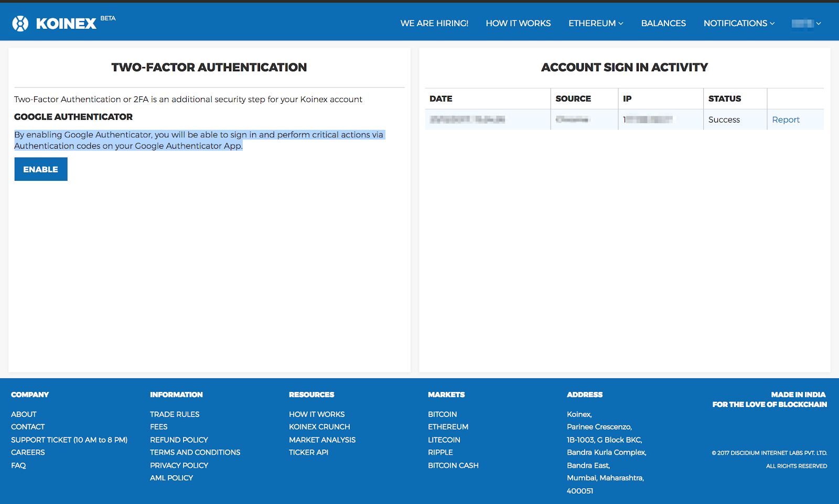
Task: Click the KOINEX brand name text
Action: (x=66, y=24)
